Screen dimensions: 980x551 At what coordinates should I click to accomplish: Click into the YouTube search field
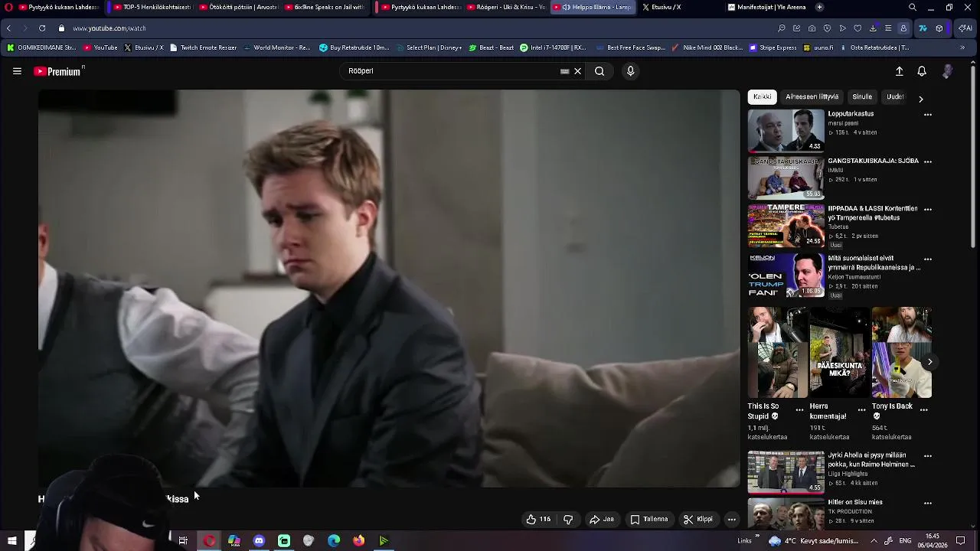[452, 71]
